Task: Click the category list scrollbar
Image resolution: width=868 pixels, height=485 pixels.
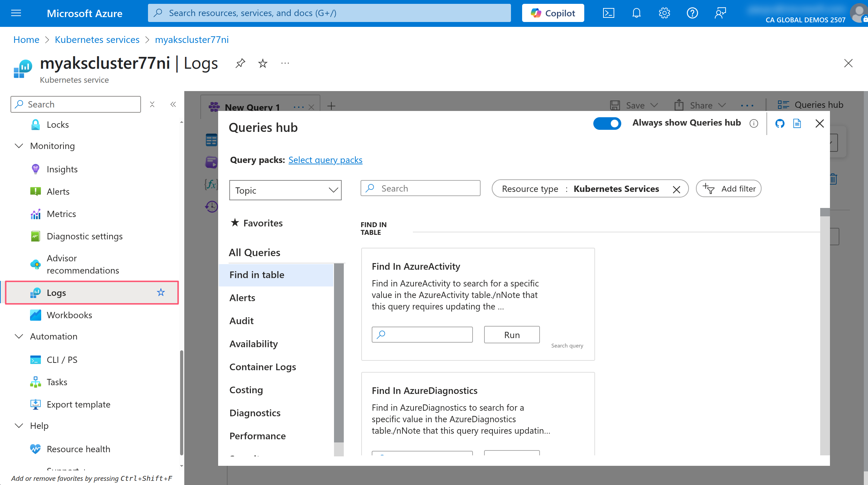Action: [x=339, y=352]
